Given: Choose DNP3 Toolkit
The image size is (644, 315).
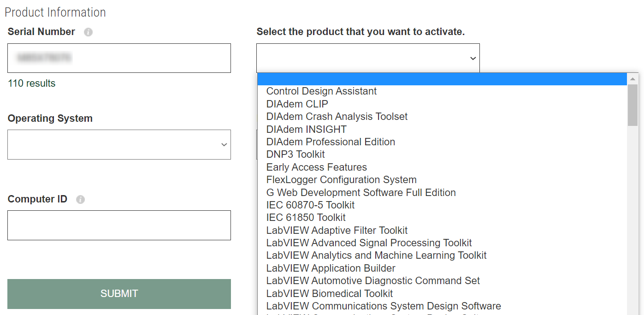Looking at the screenshot, I should [442, 155].
